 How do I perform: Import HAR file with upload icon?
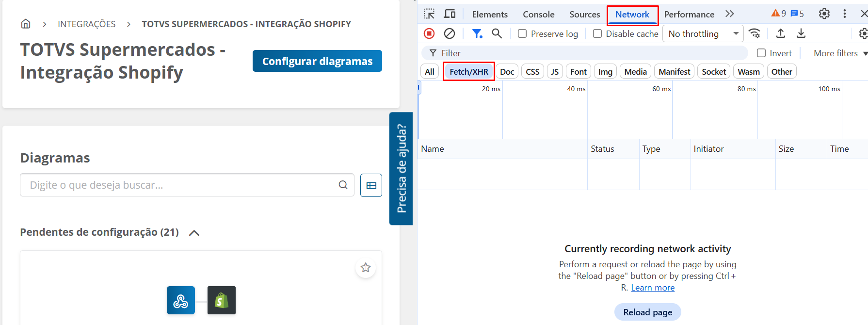(x=781, y=33)
